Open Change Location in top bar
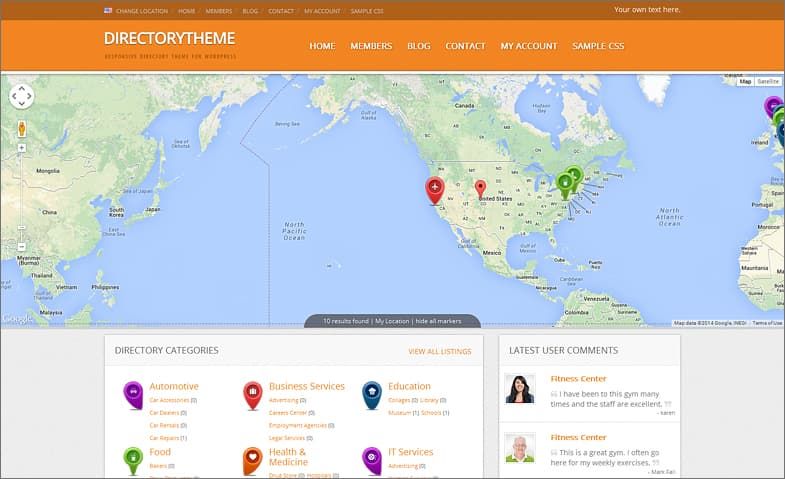This screenshot has height=479, width=785. pos(142,11)
